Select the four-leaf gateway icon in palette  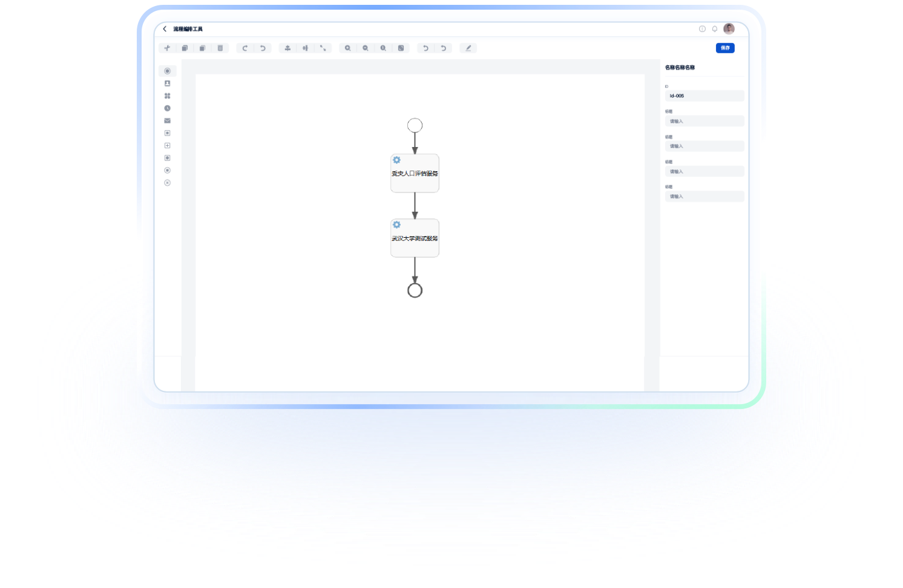tap(168, 96)
